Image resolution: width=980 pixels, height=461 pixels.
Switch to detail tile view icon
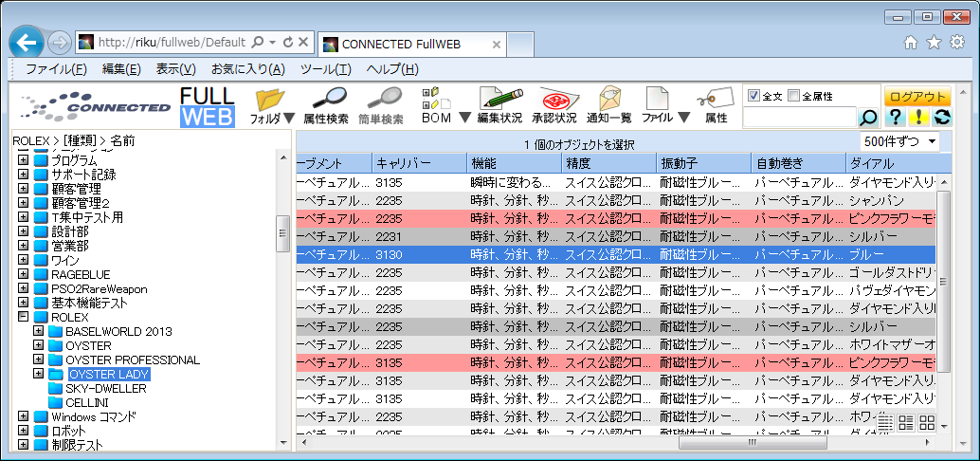(906, 423)
